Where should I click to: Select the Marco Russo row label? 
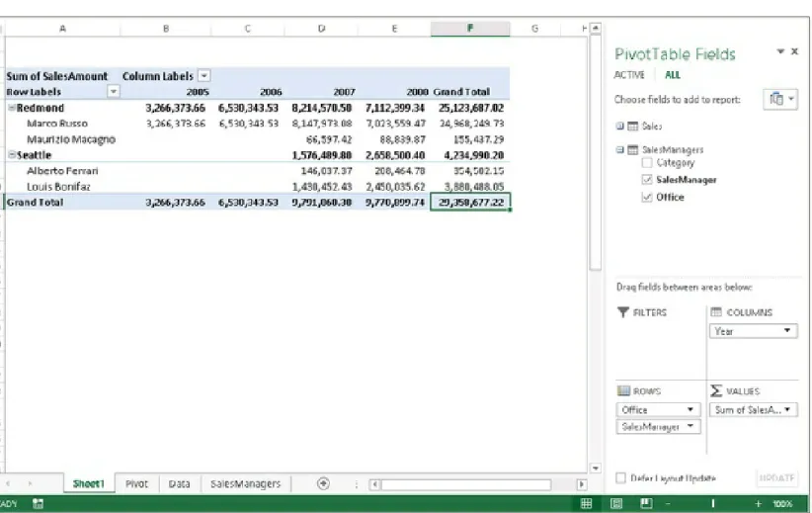(x=57, y=124)
